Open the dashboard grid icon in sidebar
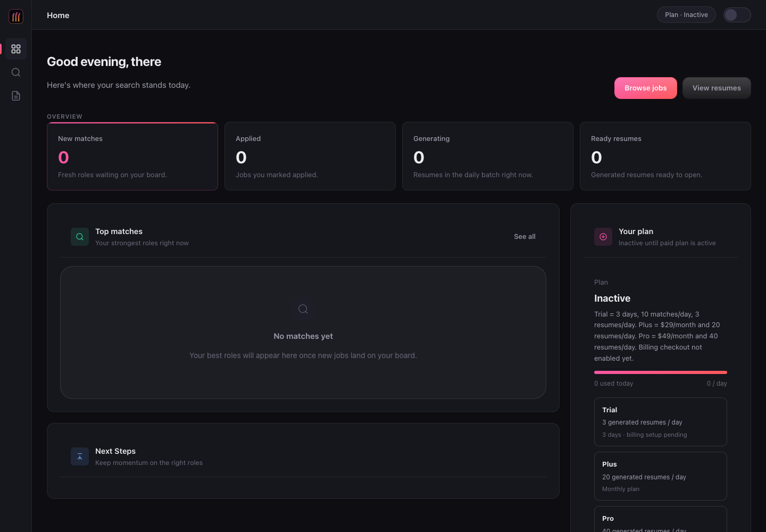 point(16,49)
